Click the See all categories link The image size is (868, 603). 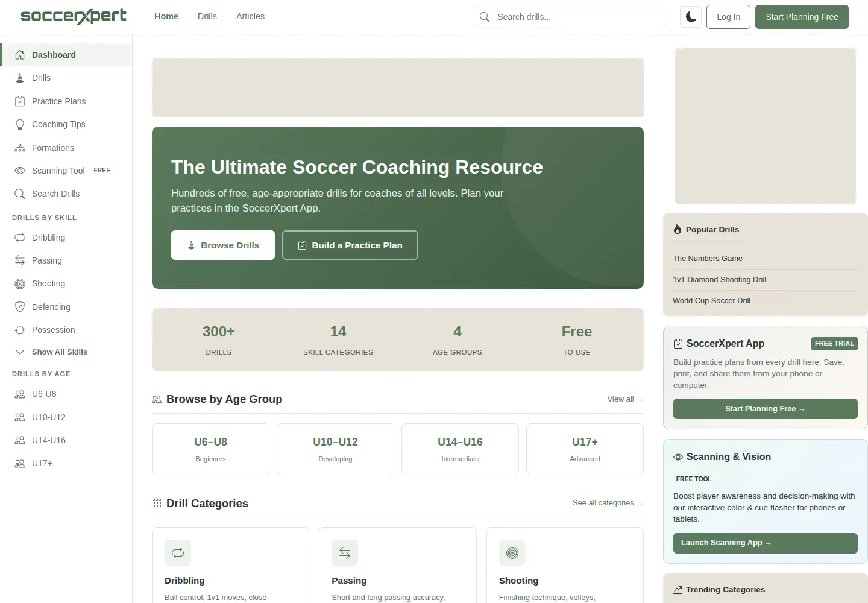(608, 503)
